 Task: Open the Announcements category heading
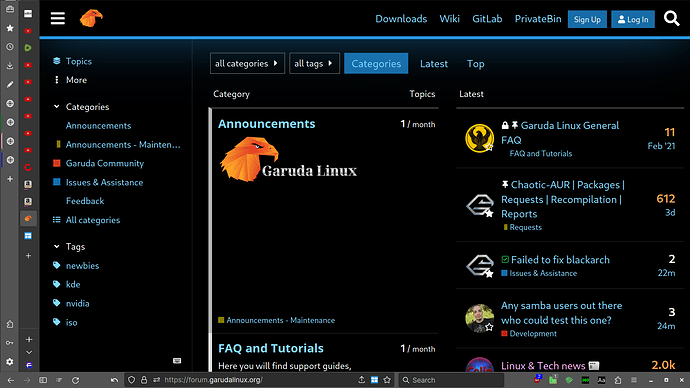(267, 124)
